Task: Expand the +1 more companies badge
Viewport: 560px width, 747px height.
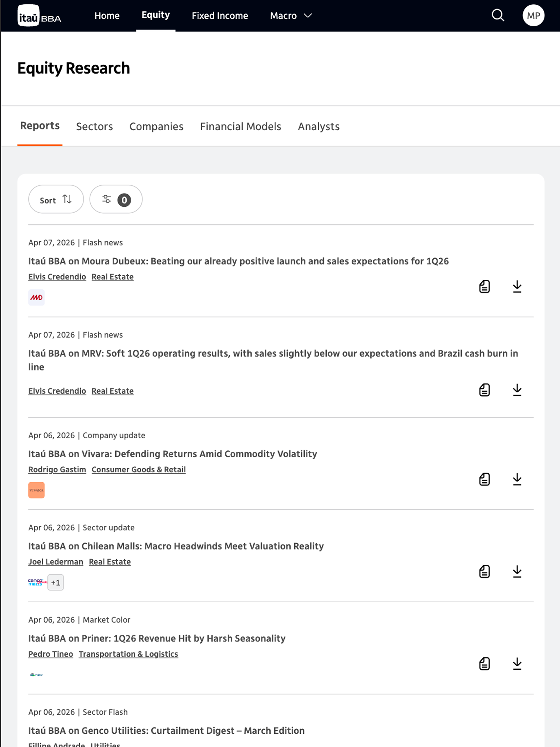Action: (56, 582)
